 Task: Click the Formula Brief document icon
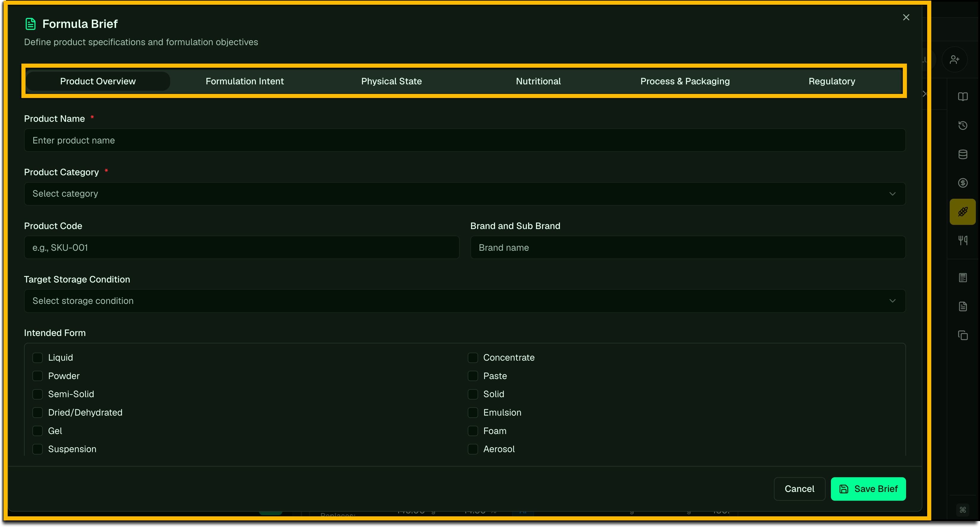click(30, 24)
